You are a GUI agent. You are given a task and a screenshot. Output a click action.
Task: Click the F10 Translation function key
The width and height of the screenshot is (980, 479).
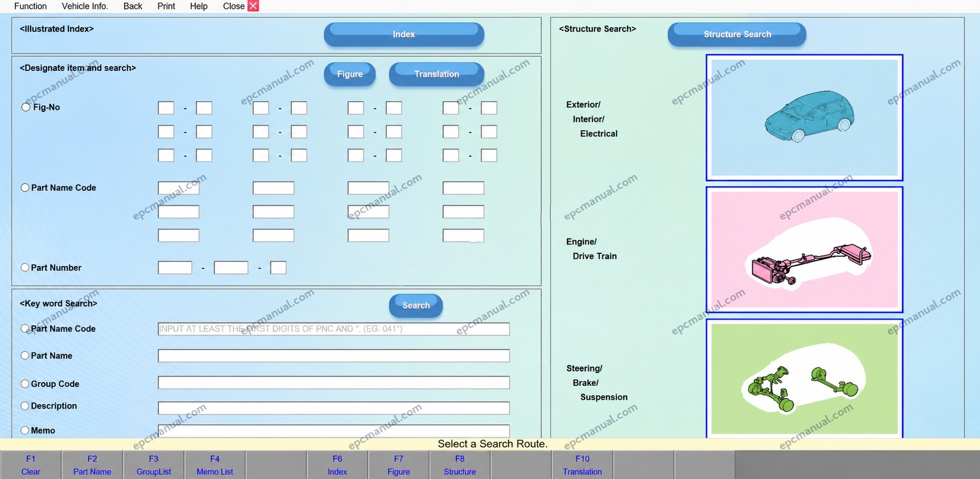tap(583, 465)
